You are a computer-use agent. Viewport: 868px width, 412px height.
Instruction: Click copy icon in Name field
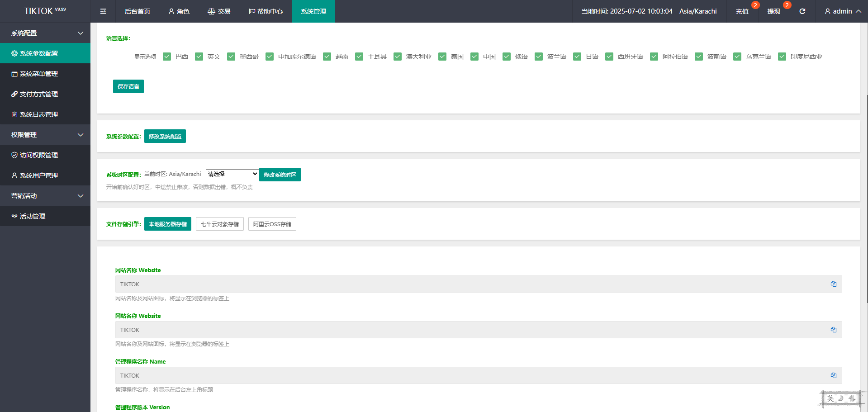pos(833,375)
